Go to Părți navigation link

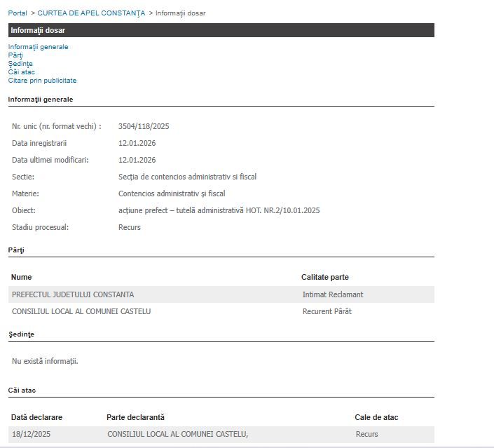click(15, 55)
